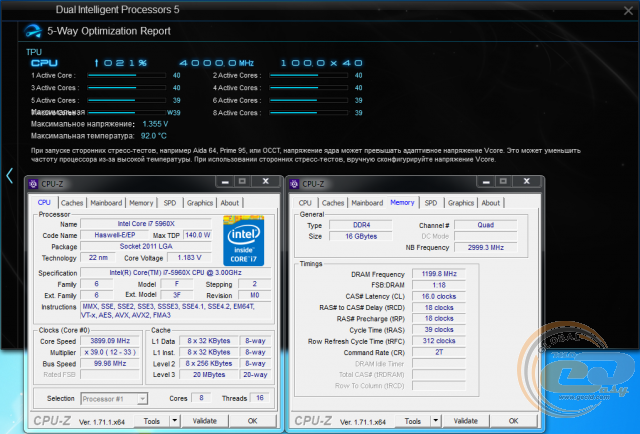Click the Max TDP value 140.0 W
The width and height of the screenshot is (640, 434).
(x=198, y=235)
